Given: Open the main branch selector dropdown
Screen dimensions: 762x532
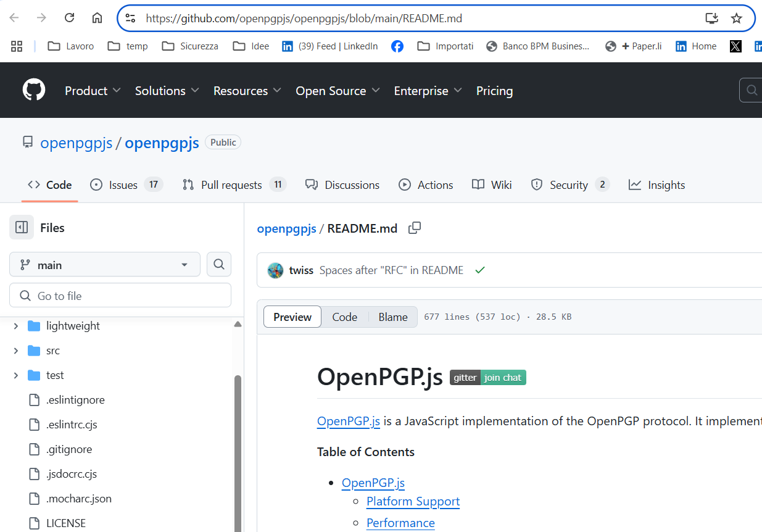Looking at the screenshot, I should point(104,264).
